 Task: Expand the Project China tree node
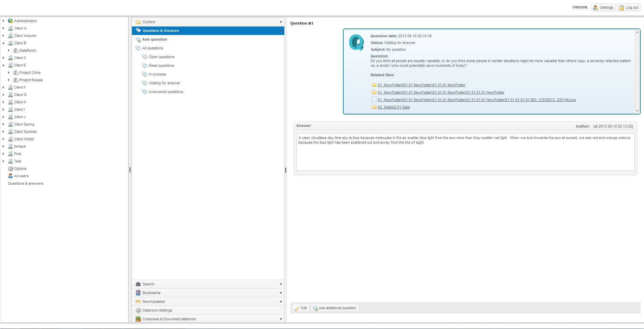9,73
